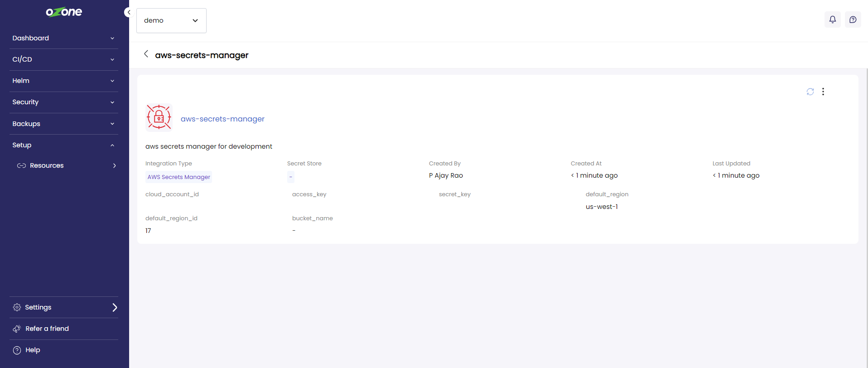Open the three-dot more options menu
The width and height of the screenshot is (868, 368).
pos(823,92)
